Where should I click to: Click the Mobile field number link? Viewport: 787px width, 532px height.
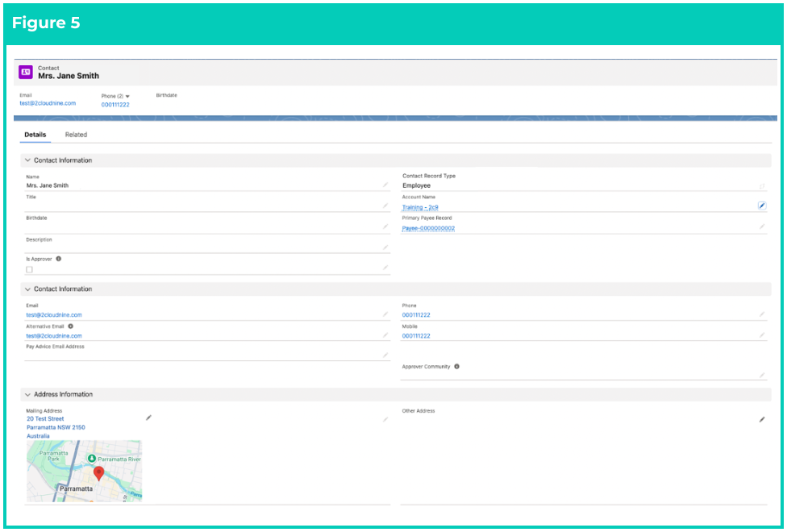pyautogui.click(x=416, y=336)
